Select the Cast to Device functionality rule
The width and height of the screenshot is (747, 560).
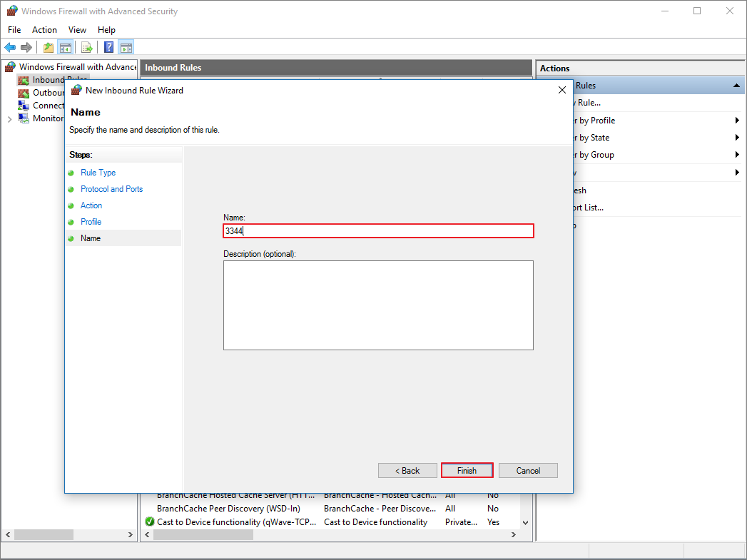[x=236, y=522]
